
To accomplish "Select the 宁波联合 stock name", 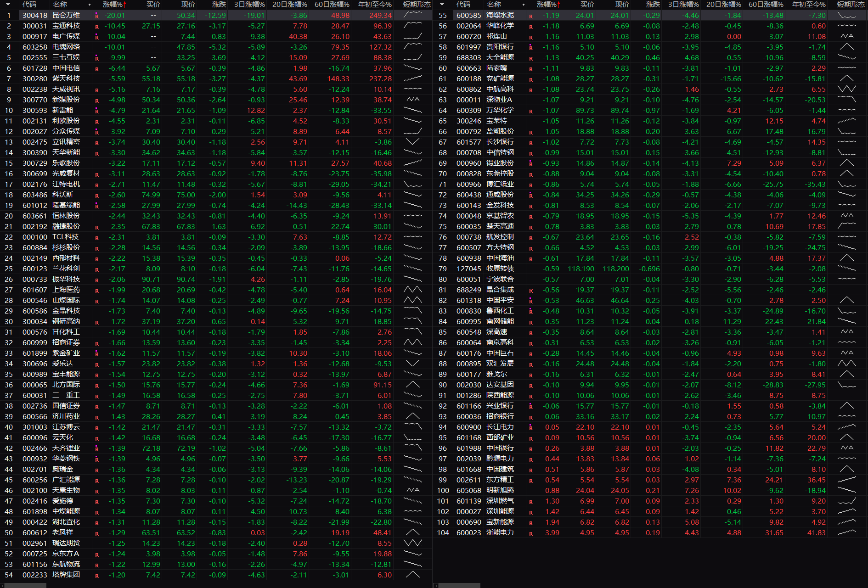I will tap(500, 279).
